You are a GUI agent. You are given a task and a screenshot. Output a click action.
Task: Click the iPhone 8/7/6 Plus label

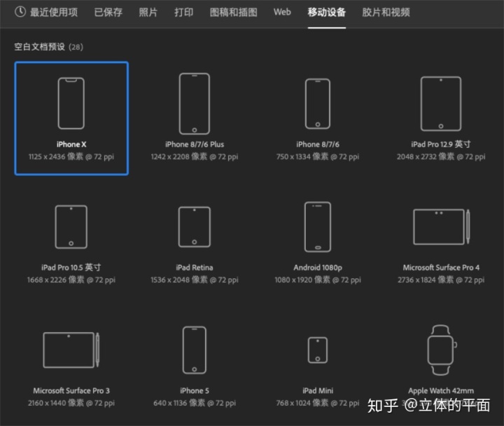click(x=195, y=144)
